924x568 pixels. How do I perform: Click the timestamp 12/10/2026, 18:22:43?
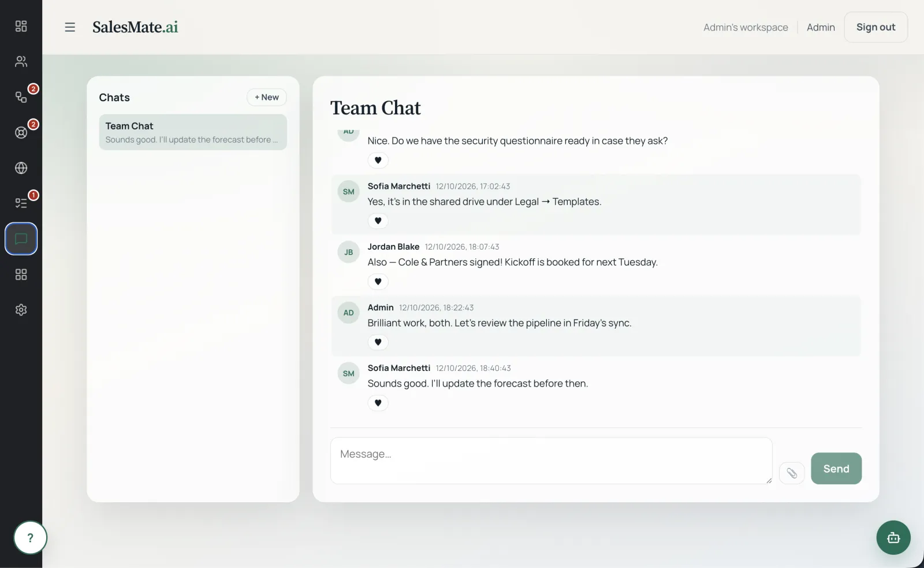(436, 308)
